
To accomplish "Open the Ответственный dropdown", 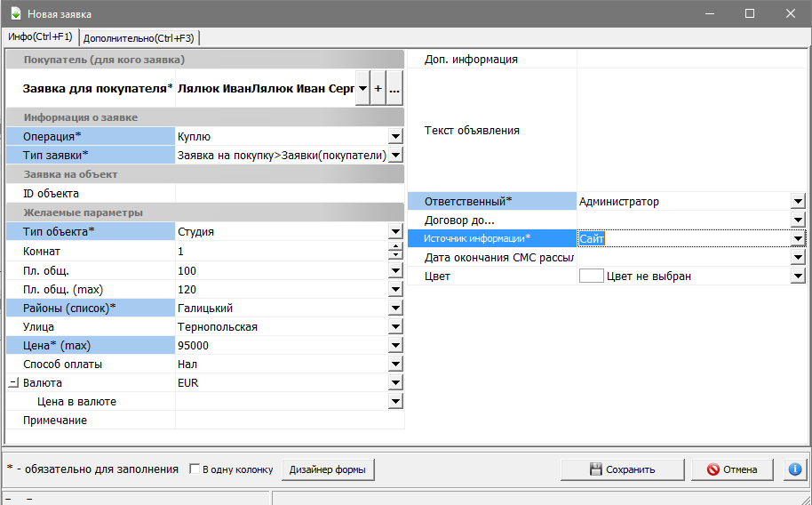I will [x=798, y=202].
